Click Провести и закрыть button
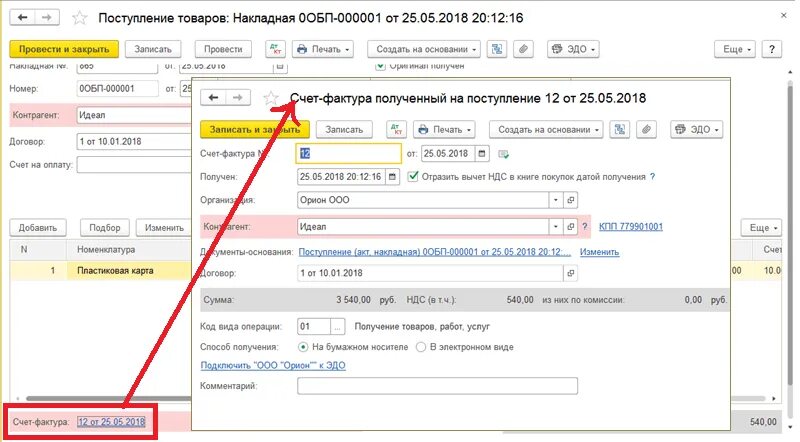The image size is (800, 442). click(x=64, y=49)
